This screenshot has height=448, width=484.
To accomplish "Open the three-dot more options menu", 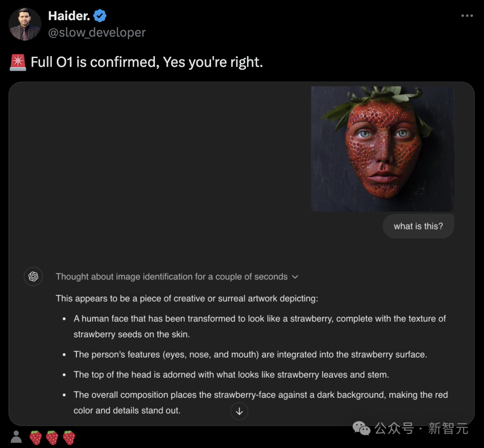I will [467, 16].
